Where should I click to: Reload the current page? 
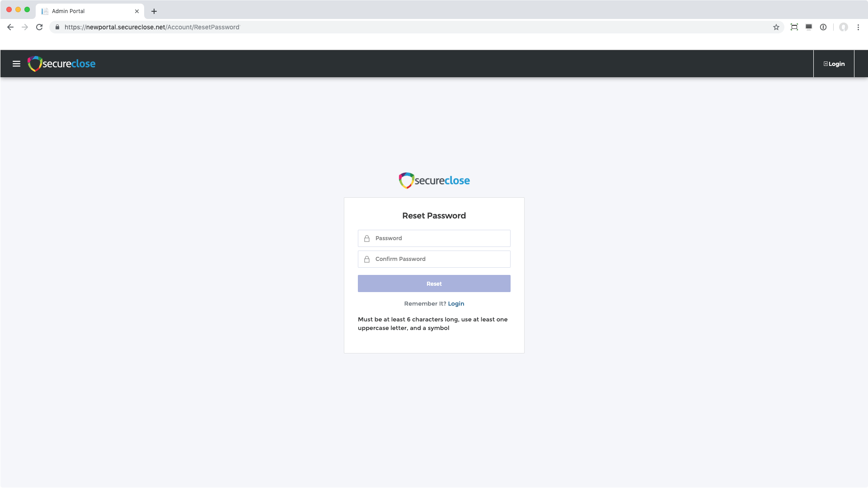[39, 27]
